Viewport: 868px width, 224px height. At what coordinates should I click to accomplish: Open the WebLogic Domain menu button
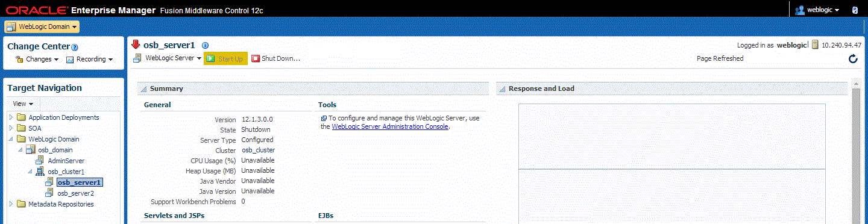tap(42, 26)
